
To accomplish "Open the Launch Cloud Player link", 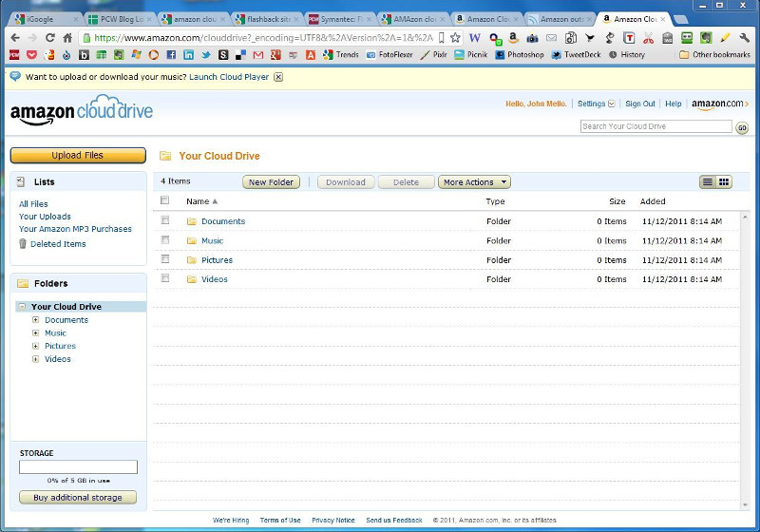I will click(x=229, y=77).
